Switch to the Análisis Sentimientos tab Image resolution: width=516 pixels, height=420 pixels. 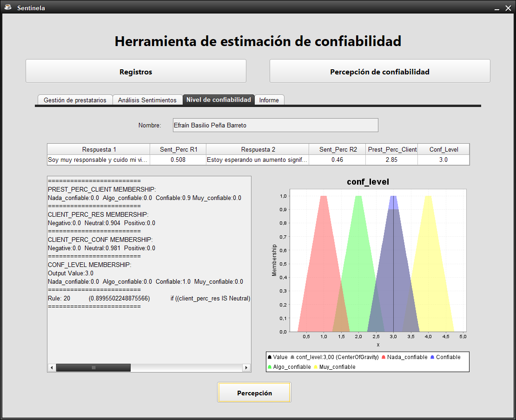(147, 100)
